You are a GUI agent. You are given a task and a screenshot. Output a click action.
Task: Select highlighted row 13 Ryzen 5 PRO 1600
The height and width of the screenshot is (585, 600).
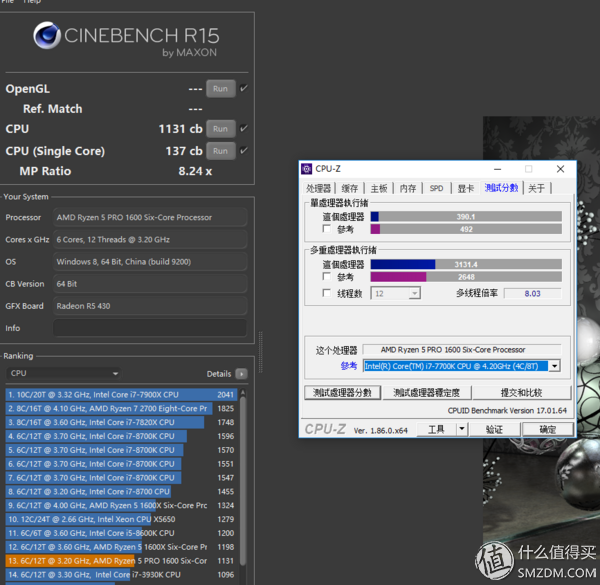click(121, 561)
